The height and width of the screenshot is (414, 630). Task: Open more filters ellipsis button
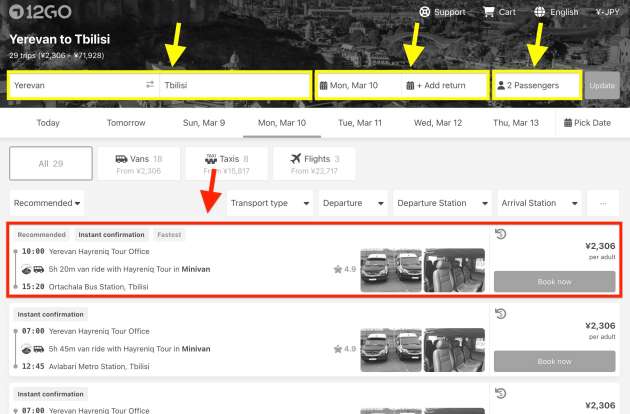pyautogui.click(x=603, y=203)
